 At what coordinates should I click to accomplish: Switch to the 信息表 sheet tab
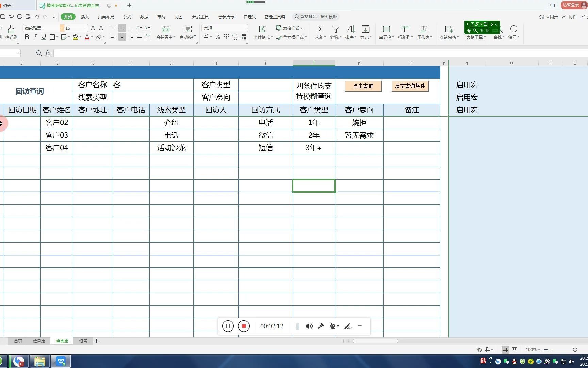[x=39, y=341]
